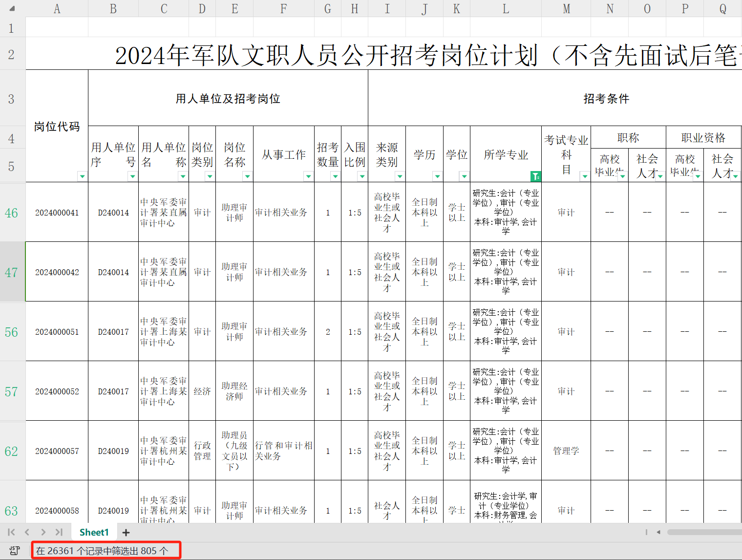Open the 学历 column filter dropdown
The height and width of the screenshot is (560, 742).
pyautogui.click(x=437, y=176)
